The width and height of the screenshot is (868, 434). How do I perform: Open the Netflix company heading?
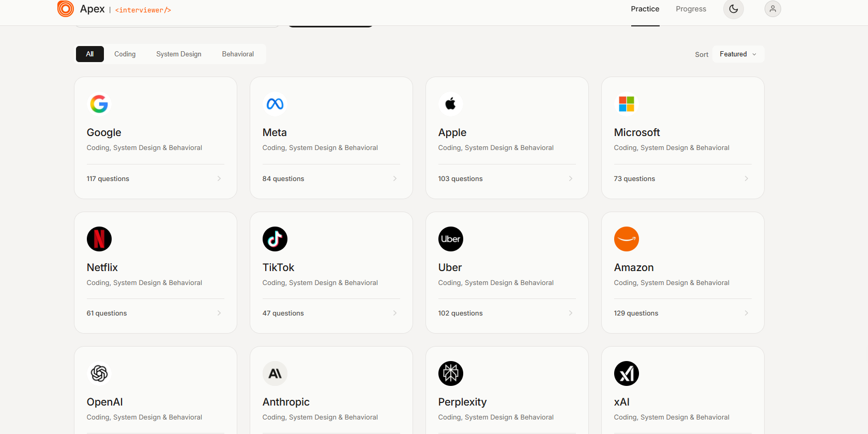tap(102, 267)
